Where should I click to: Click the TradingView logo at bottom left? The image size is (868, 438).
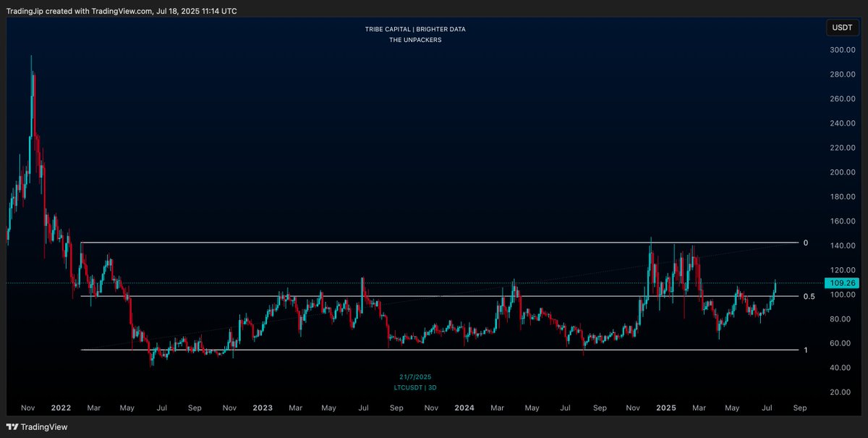pos(37,427)
